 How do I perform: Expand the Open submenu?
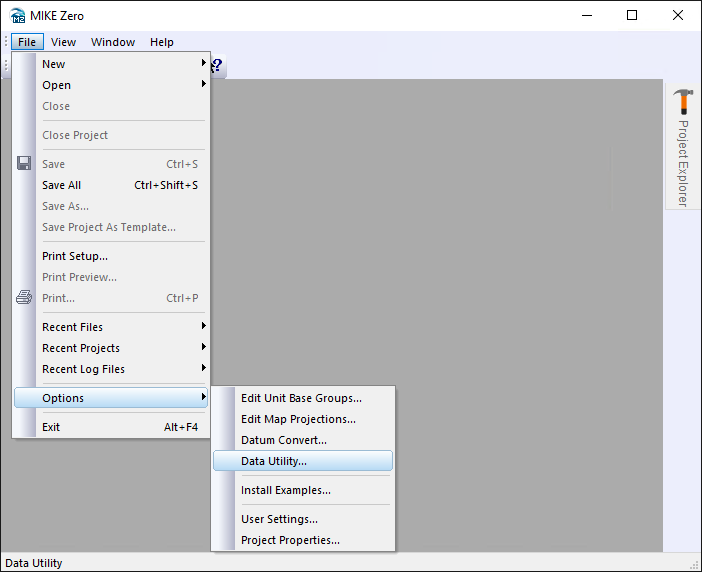(110, 85)
